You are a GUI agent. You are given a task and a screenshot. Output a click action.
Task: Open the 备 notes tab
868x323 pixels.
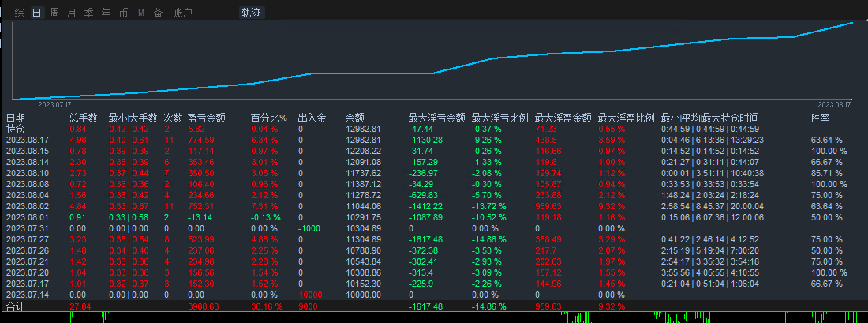[x=159, y=13]
